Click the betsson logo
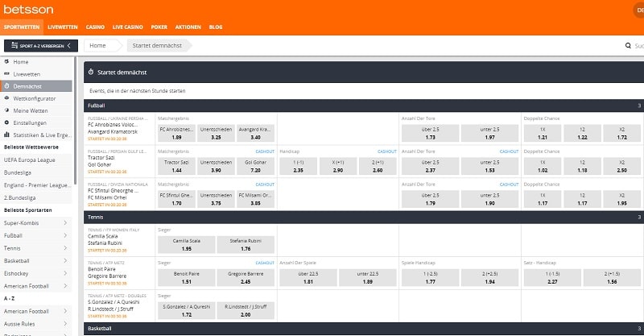The image size is (644, 336). pyautogui.click(x=28, y=9)
